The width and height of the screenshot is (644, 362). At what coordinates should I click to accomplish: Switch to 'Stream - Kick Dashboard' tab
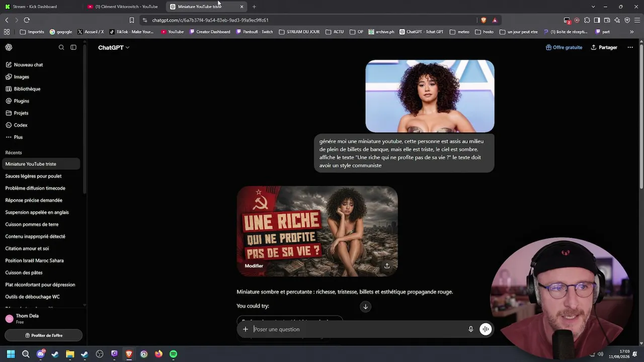(x=40, y=7)
